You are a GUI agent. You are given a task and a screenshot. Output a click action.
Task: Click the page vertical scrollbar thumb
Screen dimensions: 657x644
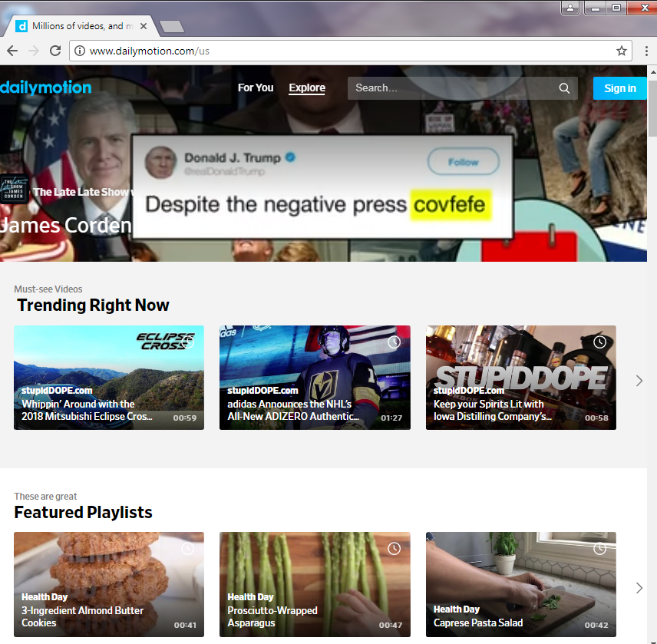click(652, 109)
